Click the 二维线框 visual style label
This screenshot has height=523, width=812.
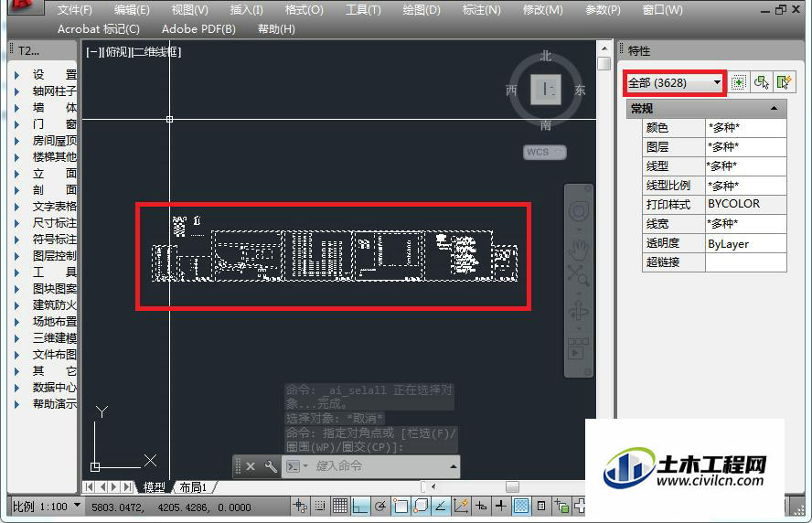click(x=156, y=52)
